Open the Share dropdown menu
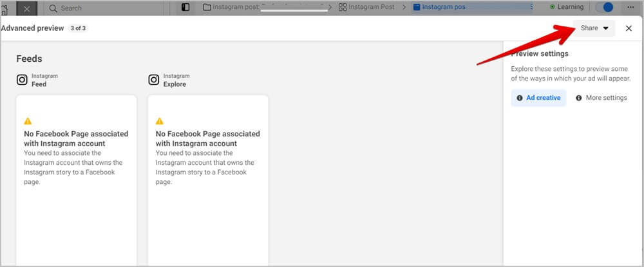Screen dimensions: 644x267 (x=594, y=28)
